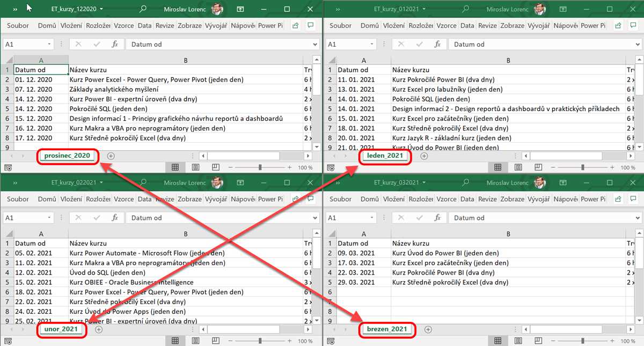Click Insert Function fx in ET_kurzy_022021

[x=115, y=218]
